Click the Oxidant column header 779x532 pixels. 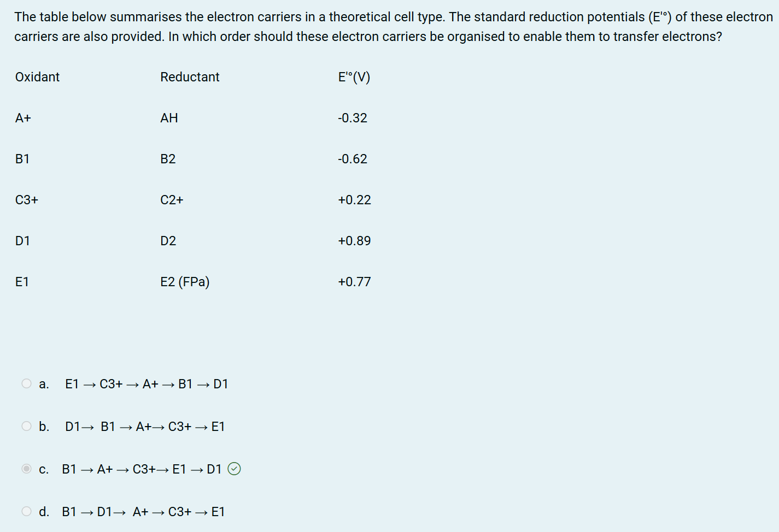[x=37, y=77]
